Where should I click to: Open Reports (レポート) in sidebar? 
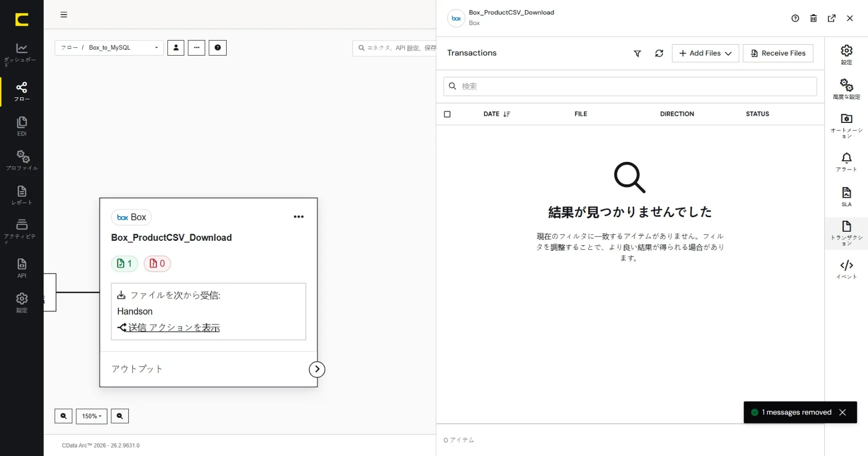(22, 195)
